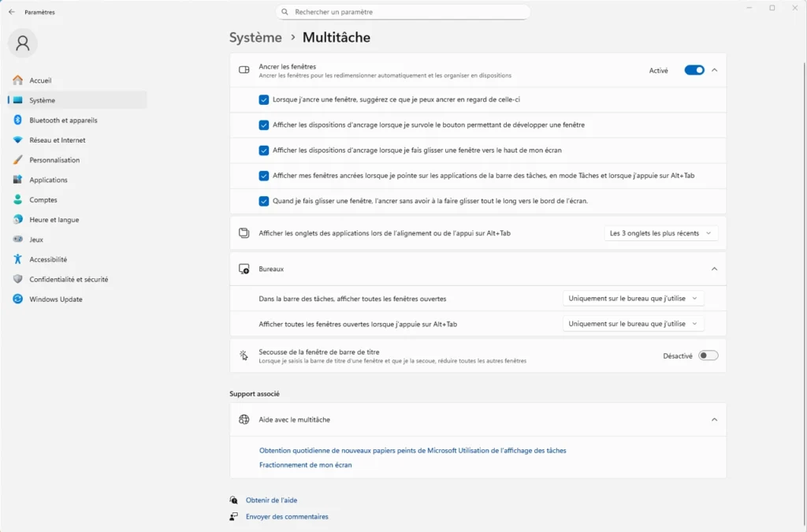
Task: Click the Rechercher un paramètre search field
Action: tap(403, 11)
